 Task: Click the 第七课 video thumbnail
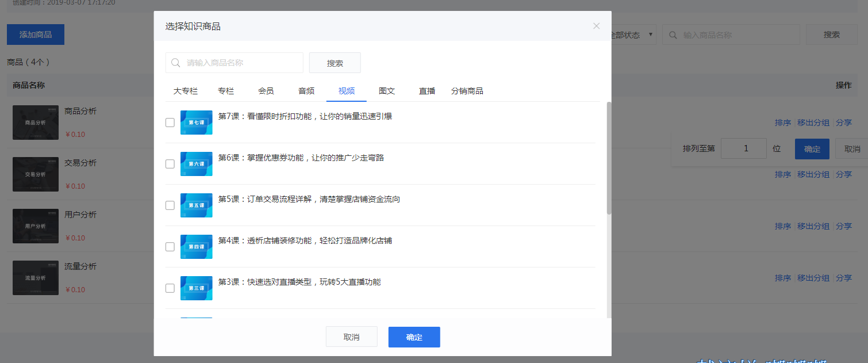coord(196,123)
